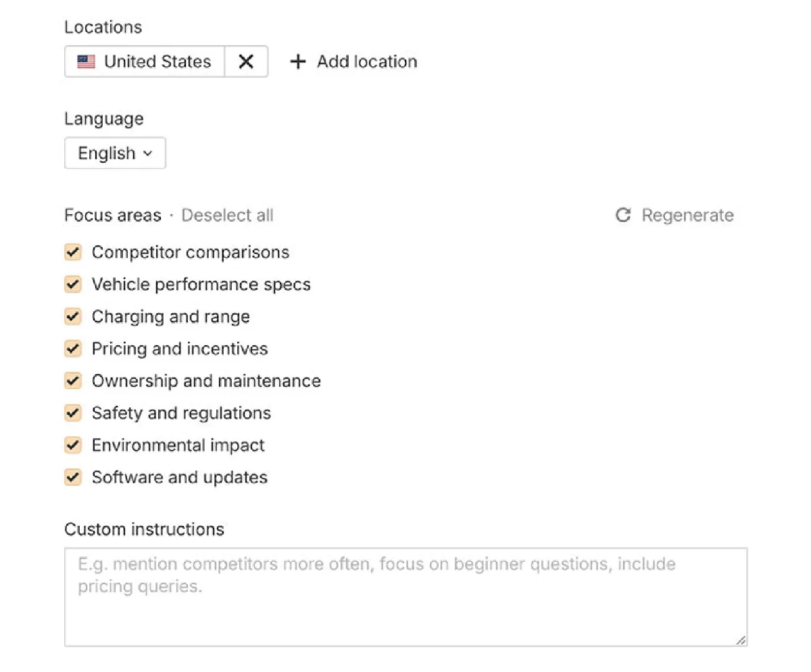
Task: Toggle the Charging and range checkbox
Action: pos(72,317)
